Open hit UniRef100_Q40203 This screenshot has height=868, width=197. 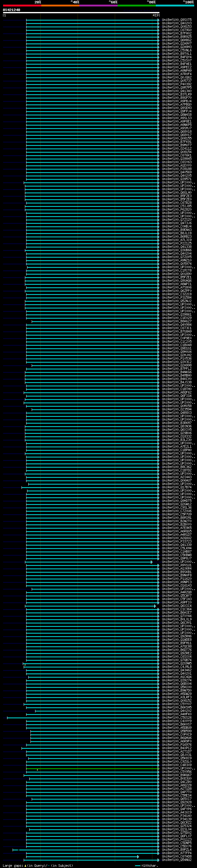[x=177, y=23]
